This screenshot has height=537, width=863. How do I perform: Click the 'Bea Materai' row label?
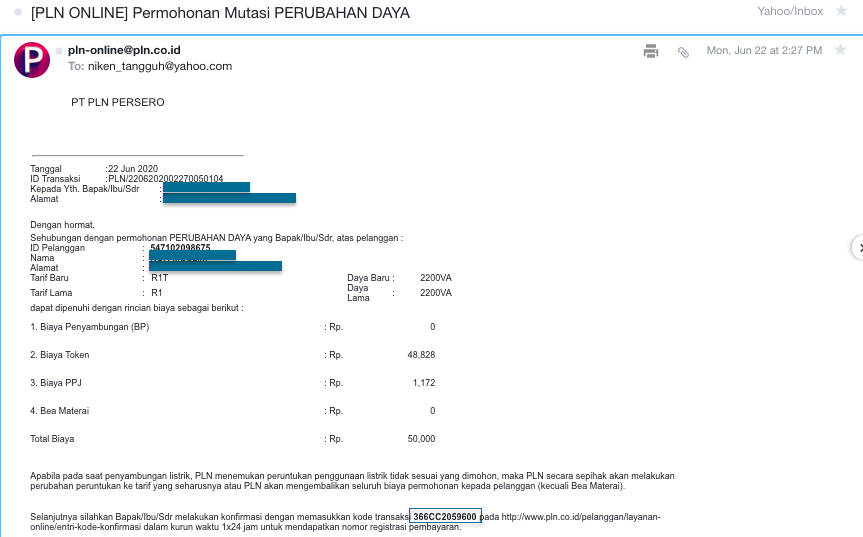pyautogui.click(x=59, y=411)
